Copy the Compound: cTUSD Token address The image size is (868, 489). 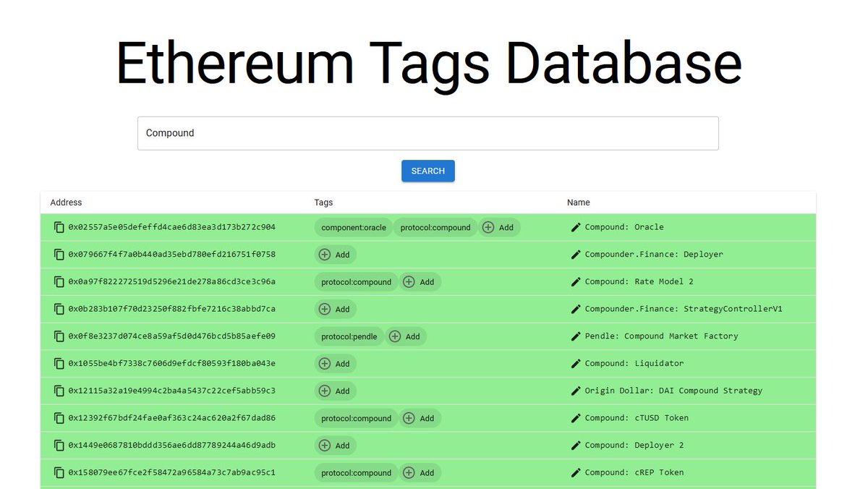59,418
